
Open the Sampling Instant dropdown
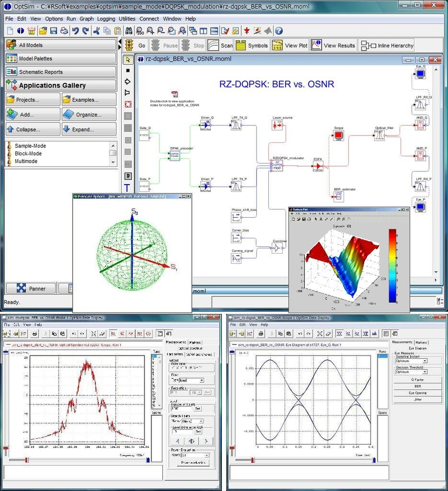[x=411, y=361]
